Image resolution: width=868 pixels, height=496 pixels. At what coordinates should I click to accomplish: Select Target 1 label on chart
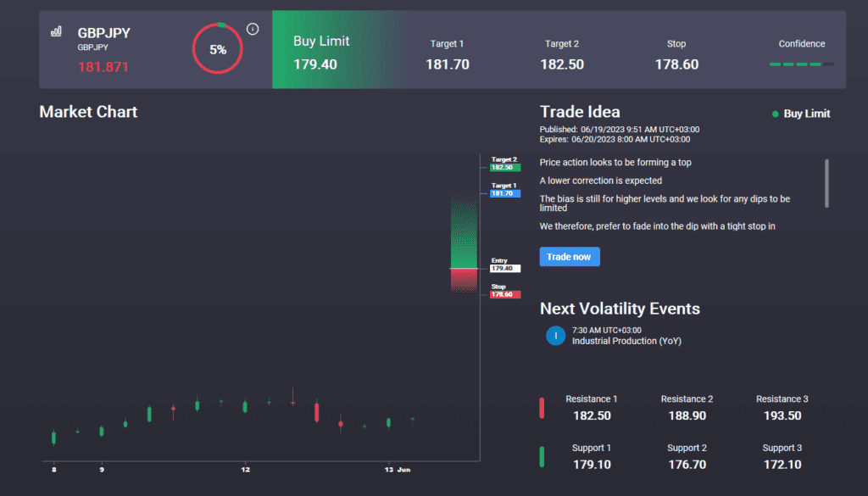click(503, 190)
